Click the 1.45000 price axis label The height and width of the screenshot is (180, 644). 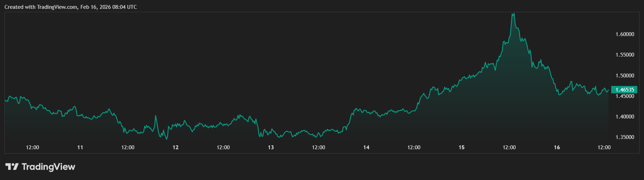[x=625, y=96]
